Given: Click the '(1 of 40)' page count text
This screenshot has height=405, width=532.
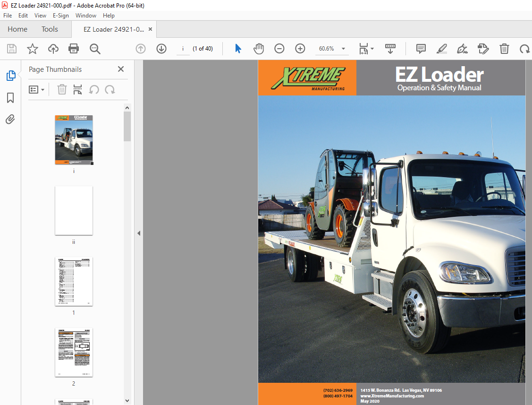Looking at the screenshot, I should 203,49.
